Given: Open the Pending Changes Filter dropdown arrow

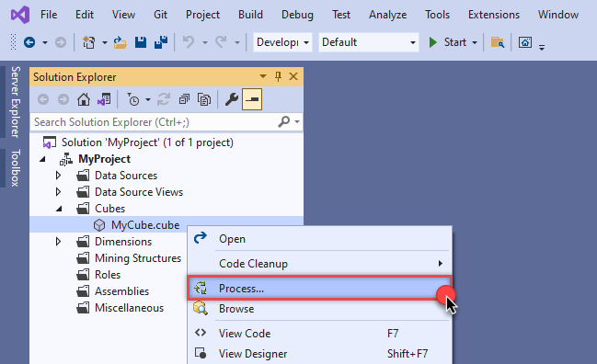Looking at the screenshot, I should click(x=148, y=100).
